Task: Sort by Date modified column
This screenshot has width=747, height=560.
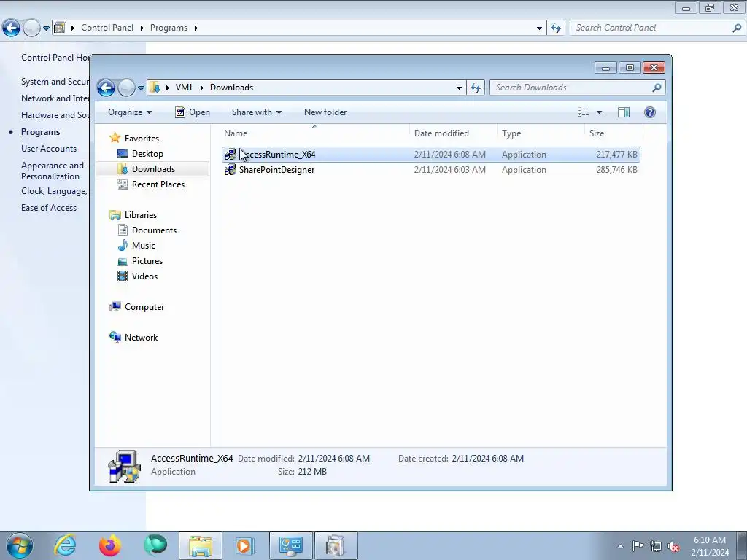Action: pos(453,133)
